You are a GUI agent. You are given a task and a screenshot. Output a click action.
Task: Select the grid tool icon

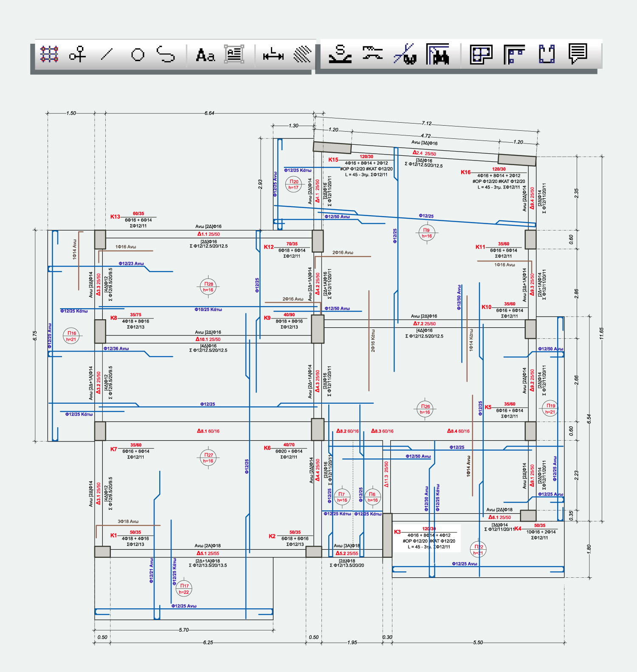click(x=49, y=54)
